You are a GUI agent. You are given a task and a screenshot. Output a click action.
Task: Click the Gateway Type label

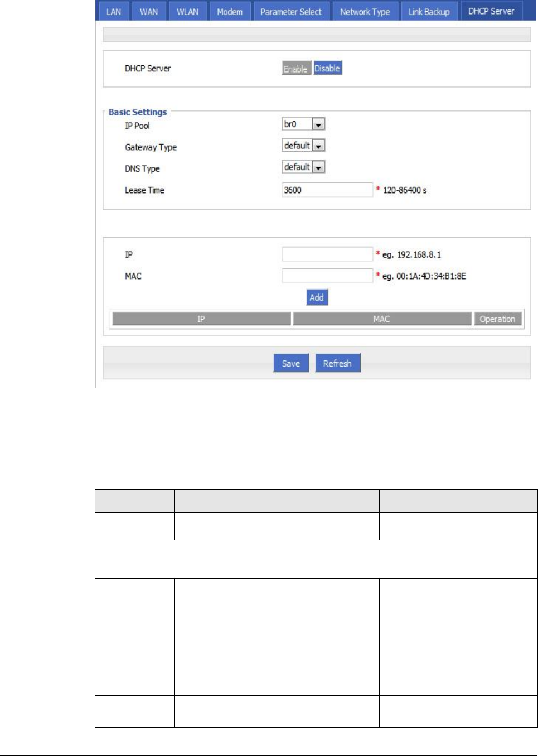coord(151,147)
